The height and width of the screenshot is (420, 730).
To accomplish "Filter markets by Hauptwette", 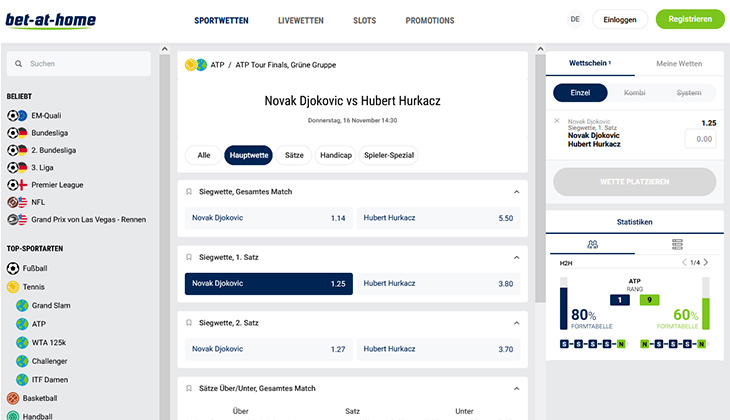I will click(249, 155).
